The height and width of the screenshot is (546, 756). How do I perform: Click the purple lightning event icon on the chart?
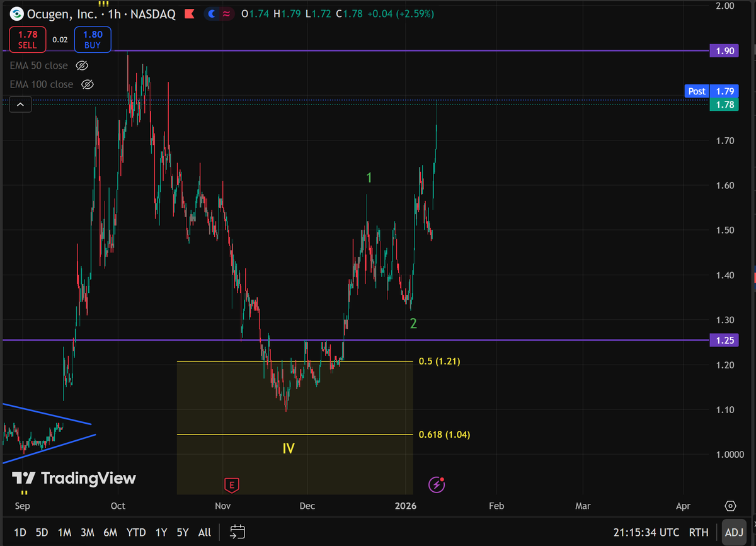[x=436, y=485]
